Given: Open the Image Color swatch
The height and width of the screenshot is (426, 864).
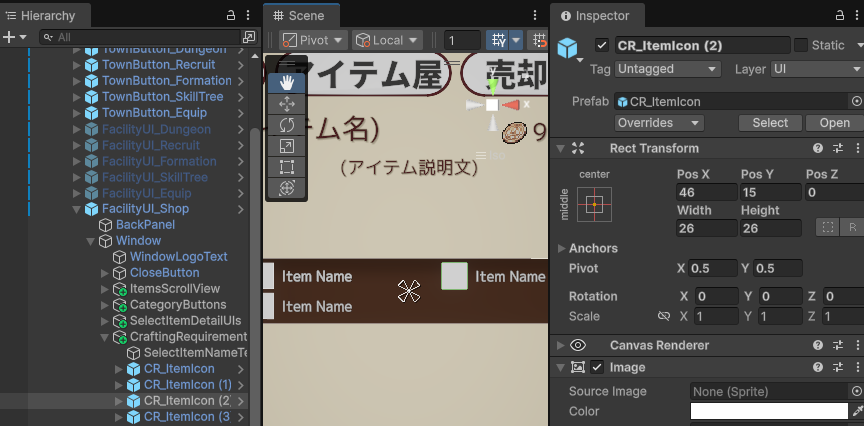Looking at the screenshot, I should (x=768, y=411).
